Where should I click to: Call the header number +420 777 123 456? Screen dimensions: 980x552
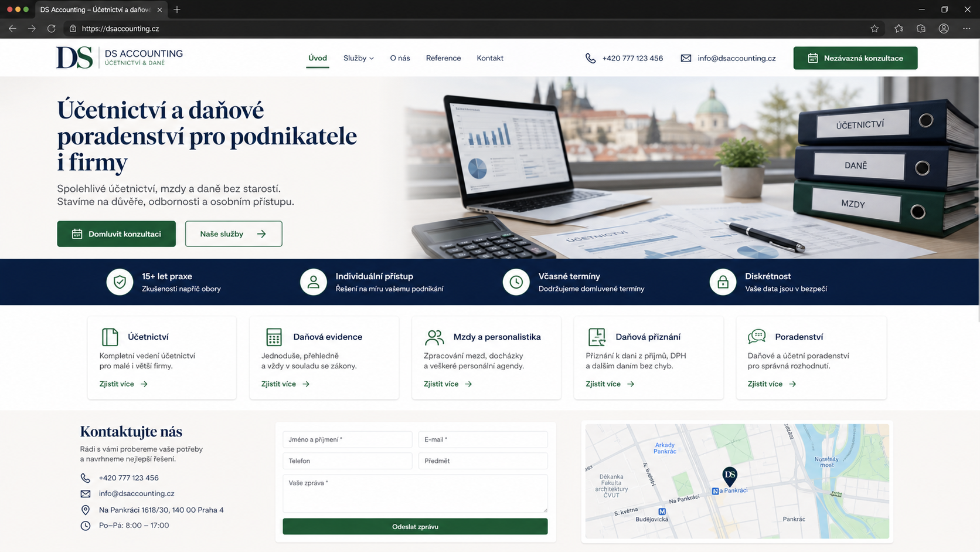tap(632, 58)
